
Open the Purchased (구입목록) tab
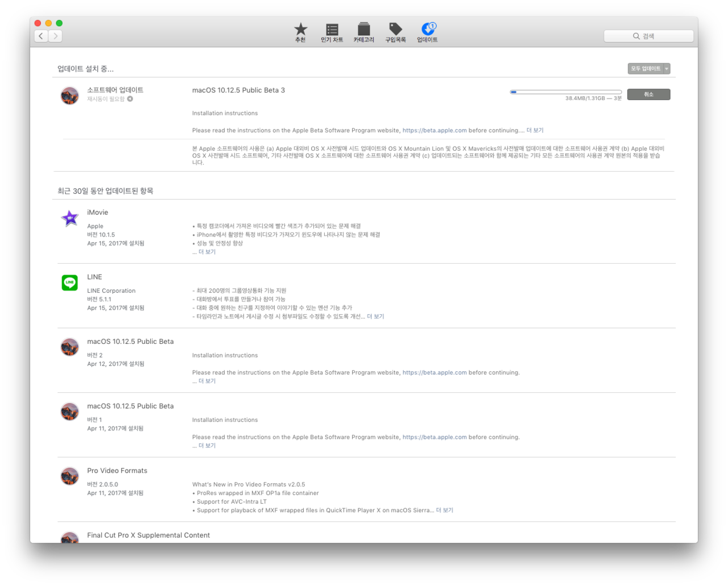(x=396, y=32)
